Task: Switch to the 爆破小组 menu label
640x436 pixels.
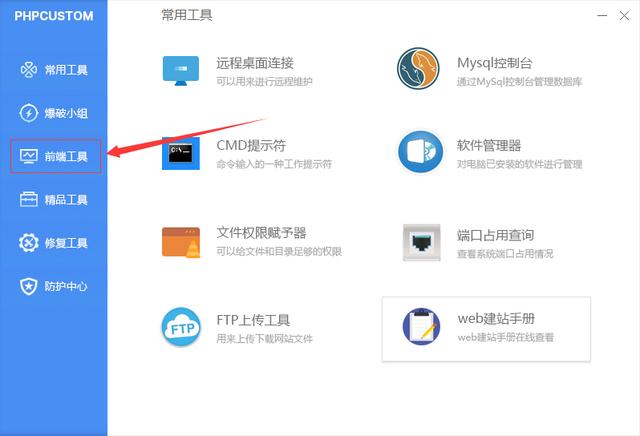Action: [x=66, y=113]
